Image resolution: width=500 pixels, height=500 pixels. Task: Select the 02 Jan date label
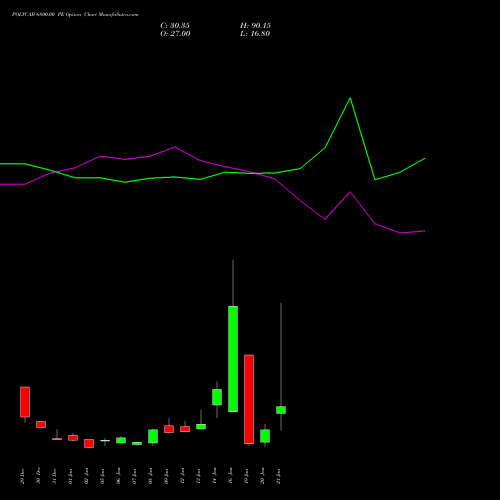point(86,476)
